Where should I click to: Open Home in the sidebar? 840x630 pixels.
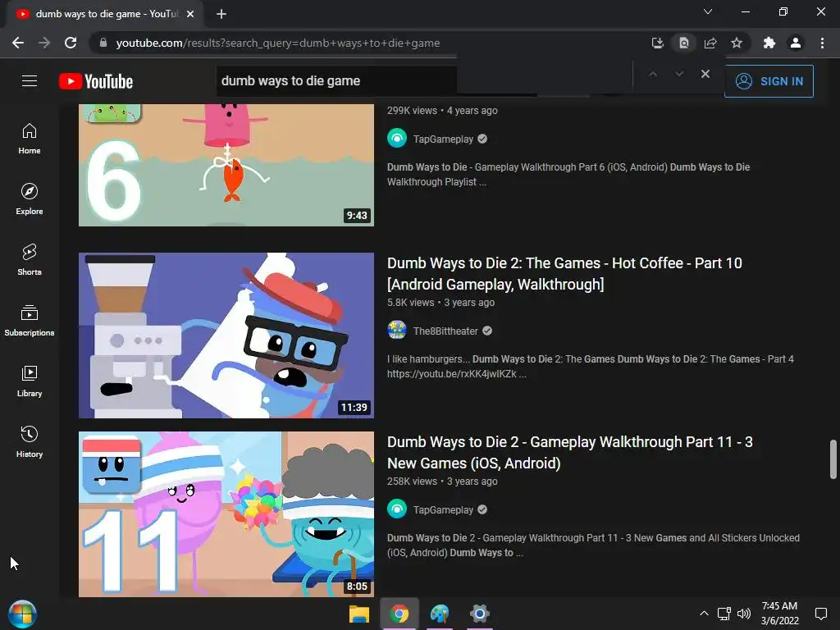pos(30,138)
